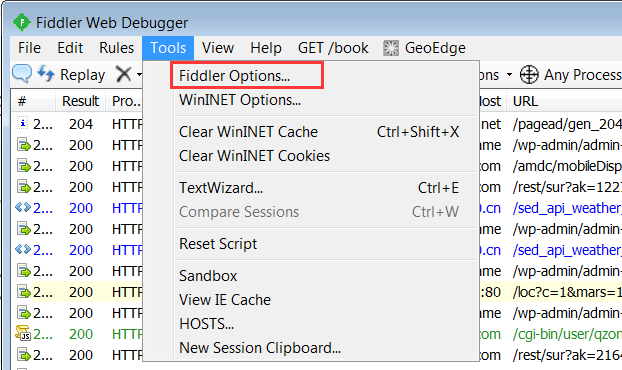Expand the dropdown arrow next to Remove X

click(x=139, y=74)
